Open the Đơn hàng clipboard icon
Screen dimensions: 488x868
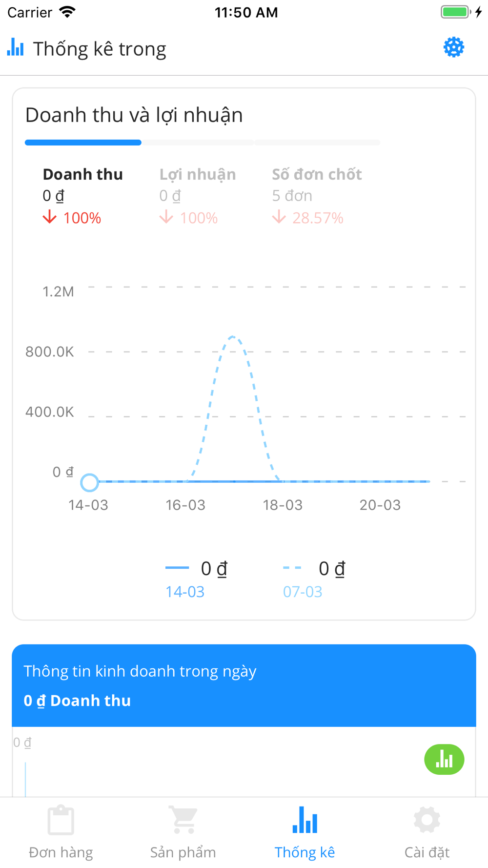tap(61, 820)
